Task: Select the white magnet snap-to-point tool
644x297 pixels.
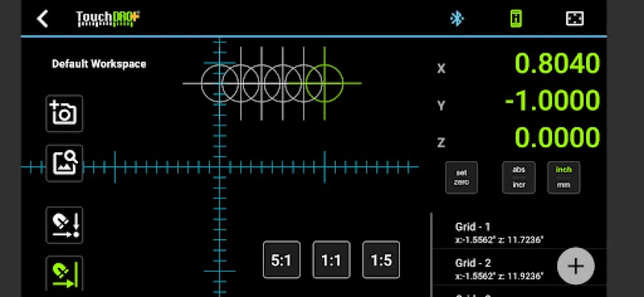Action: point(64,225)
